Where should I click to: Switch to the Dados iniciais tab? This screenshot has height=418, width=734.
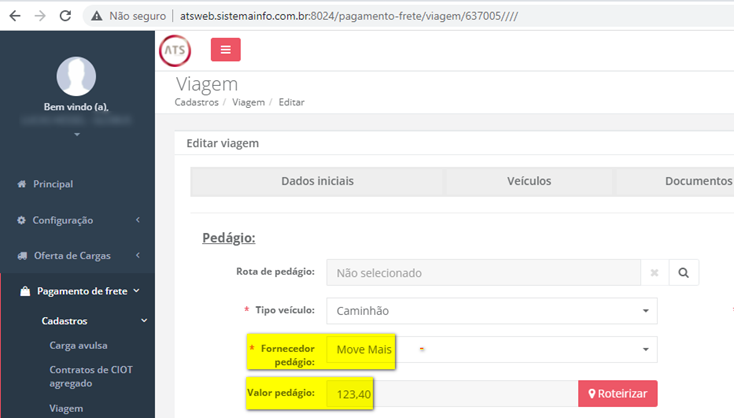click(317, 181)
